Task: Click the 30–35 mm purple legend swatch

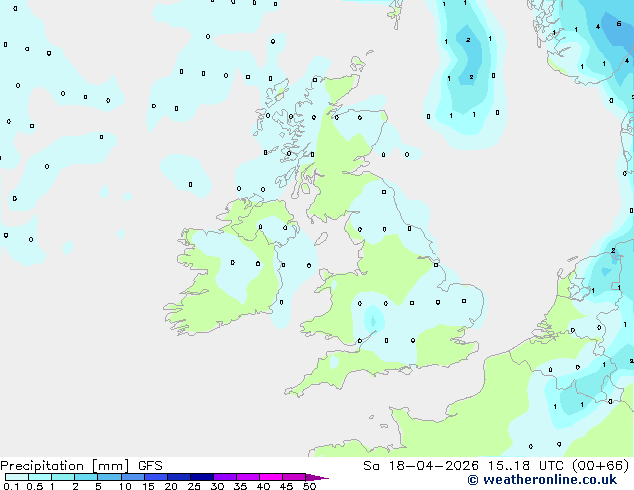Action: coord(225,477)
